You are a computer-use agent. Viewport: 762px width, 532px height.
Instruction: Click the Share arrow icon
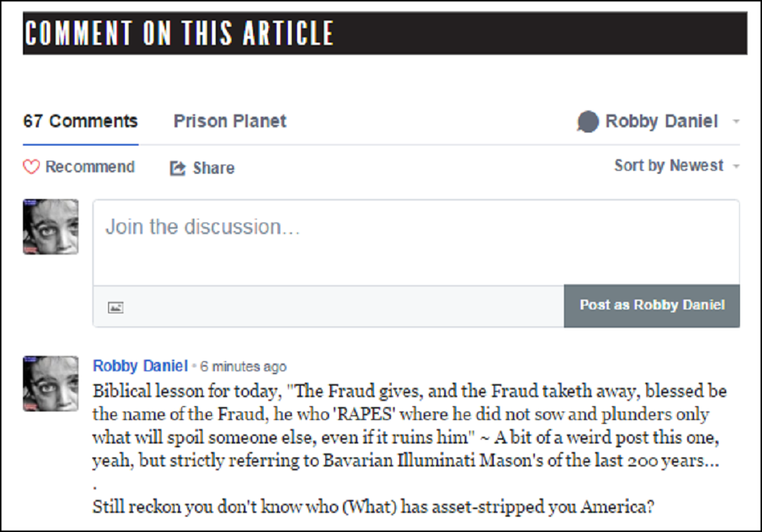click(x=178, y=168)
